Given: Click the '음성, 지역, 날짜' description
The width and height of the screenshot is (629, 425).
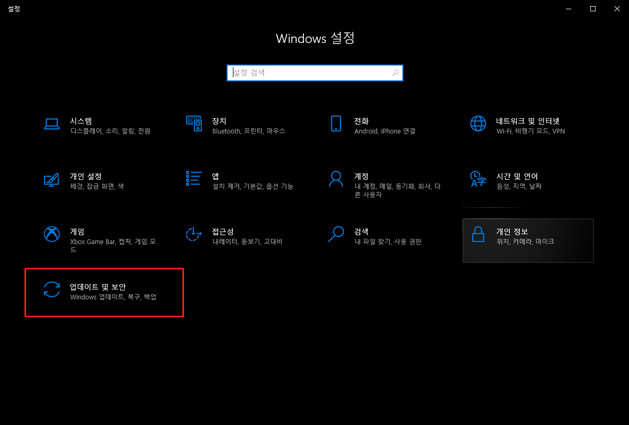Looking at the screenshot, I should pyautogui.click(x=519, y=187).
